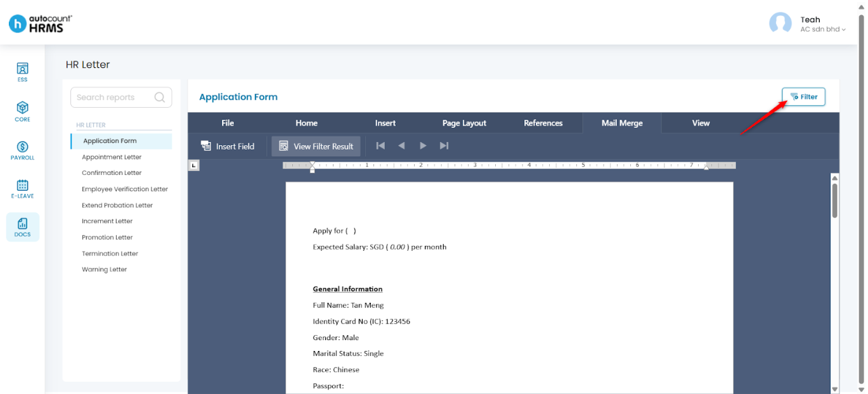Open the PAYROLL module in sidebar
This screenshot has height=394, width=868.
click(22, 150)
